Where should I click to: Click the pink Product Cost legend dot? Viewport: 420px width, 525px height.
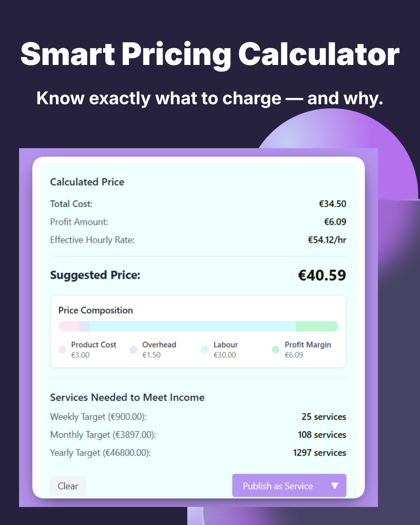point(62,350)
